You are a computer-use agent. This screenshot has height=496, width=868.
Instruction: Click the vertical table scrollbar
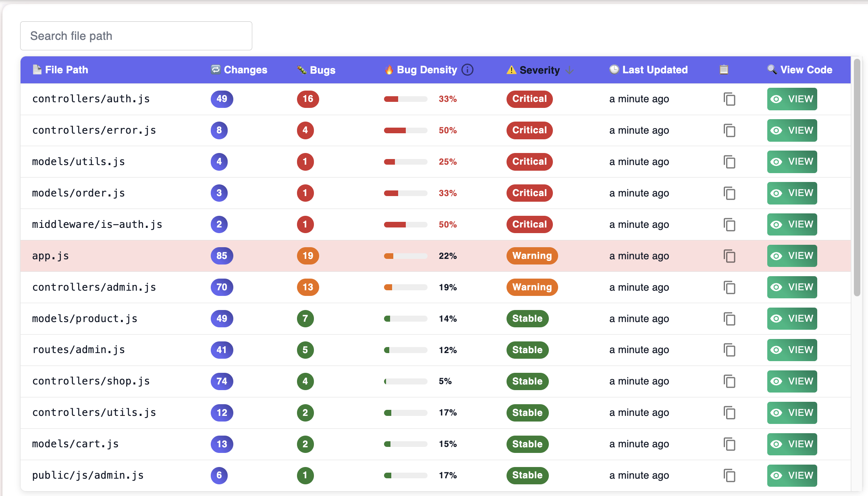[x=857, y=177]
